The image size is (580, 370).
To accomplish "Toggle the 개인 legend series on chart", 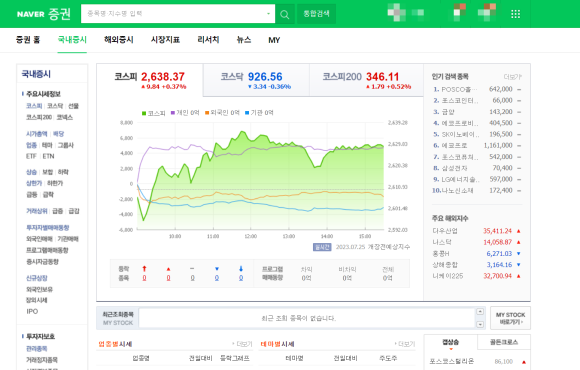I will (x=185, y=112).
